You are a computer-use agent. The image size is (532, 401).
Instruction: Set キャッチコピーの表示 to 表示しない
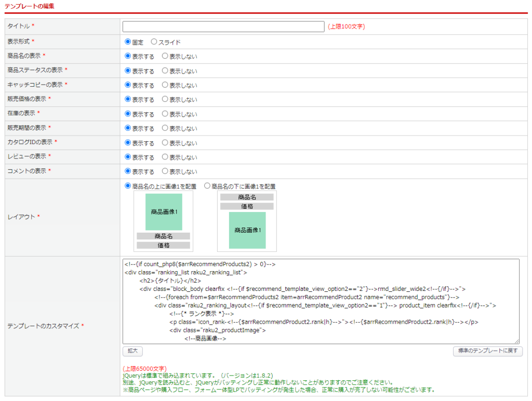pyautogui.click(x=165, y=85)
